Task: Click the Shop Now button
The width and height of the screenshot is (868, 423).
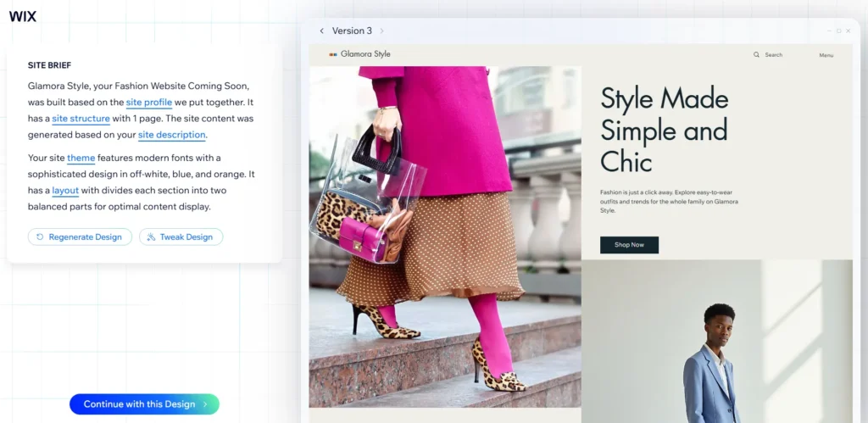Action: point(630,245)
